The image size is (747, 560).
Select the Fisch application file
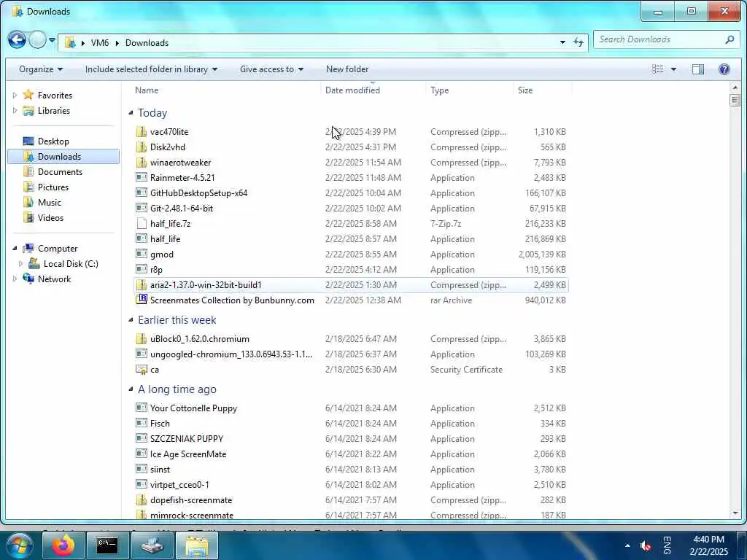(160, 424)
